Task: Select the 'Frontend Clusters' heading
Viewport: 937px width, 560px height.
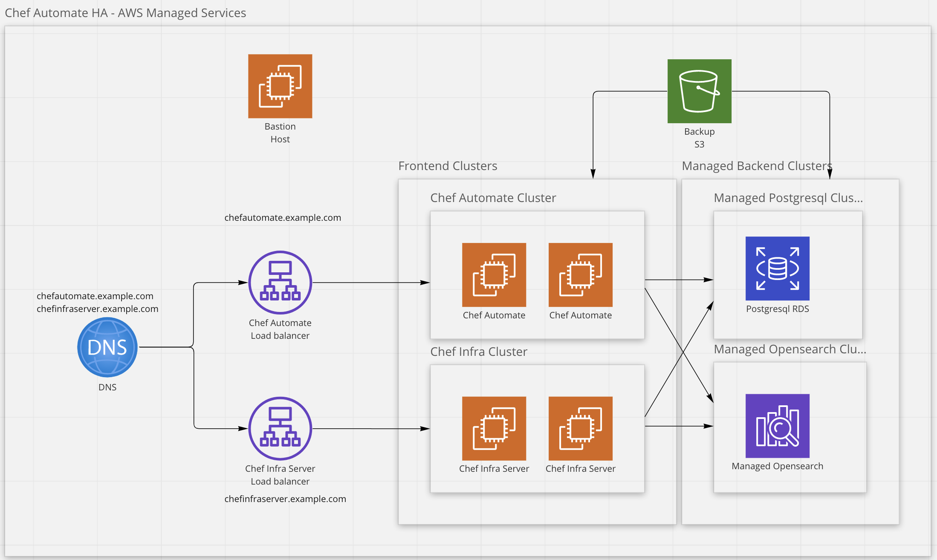Action: tap(448, 166)
